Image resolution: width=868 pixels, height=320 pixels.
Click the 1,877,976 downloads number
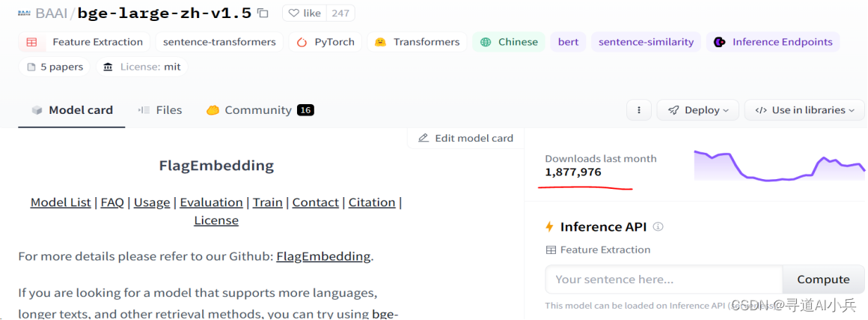[573, 172]
